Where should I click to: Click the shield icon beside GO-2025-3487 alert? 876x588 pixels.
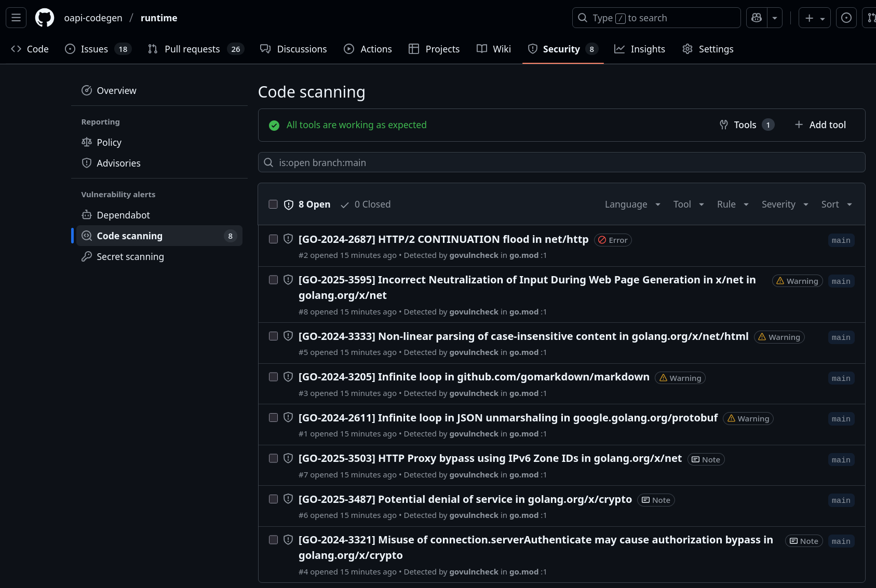pos(288,499)
